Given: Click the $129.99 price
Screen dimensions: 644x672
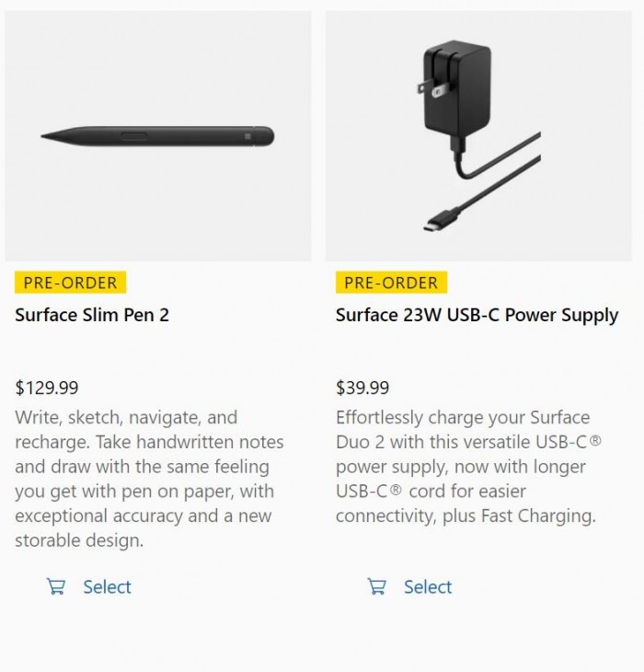Looking at the screenshot, I should point(47,388).
